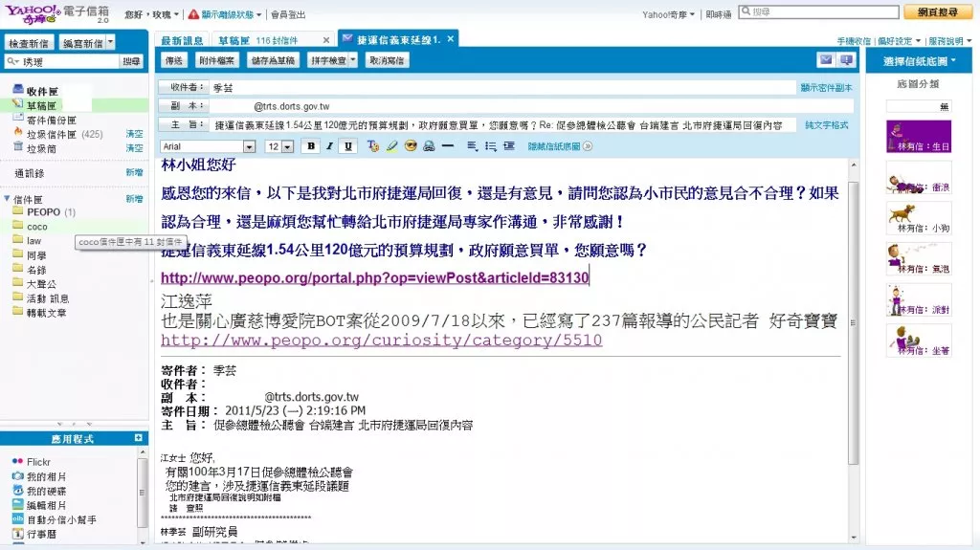Open the coco folder
Screen dimensions: 980x550
(x=37, y=227)
